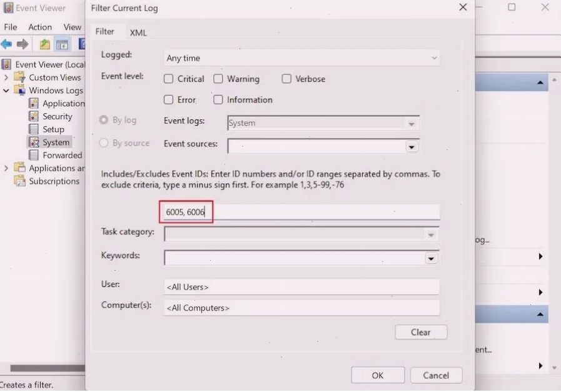Click the Up One Level folder toolbar icon
Image resolution: width=561 pixels, height=392 pixels.
point(45,44)
